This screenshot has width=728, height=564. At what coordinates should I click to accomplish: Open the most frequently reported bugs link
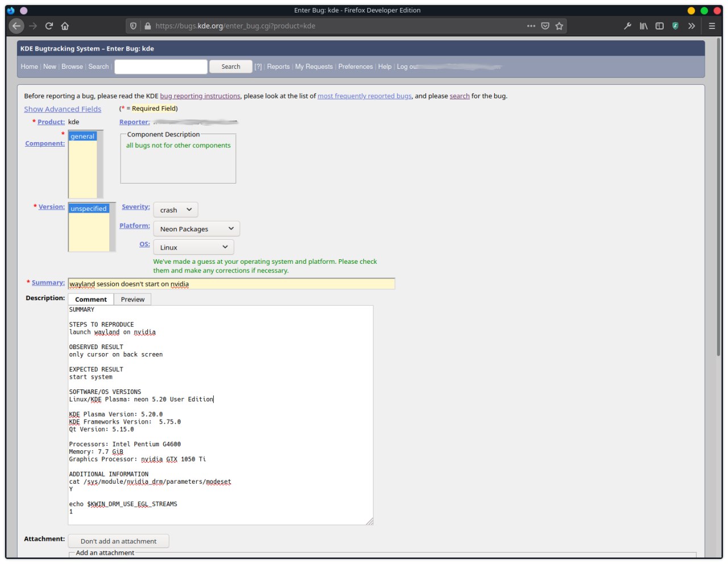(365, 96)
